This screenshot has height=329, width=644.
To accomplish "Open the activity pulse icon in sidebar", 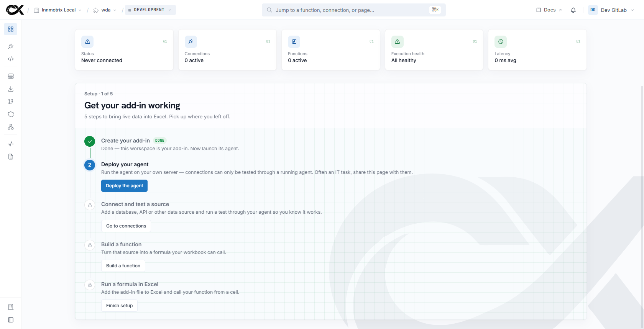I will [11, 144].
